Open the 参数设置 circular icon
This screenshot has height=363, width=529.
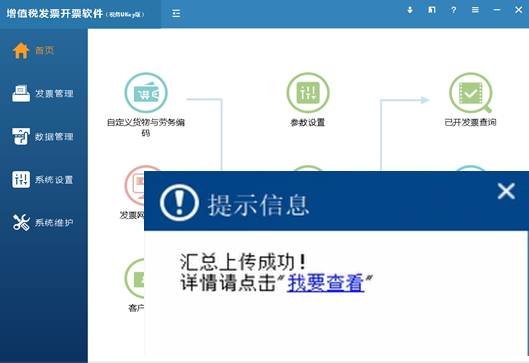pos(308,93)
